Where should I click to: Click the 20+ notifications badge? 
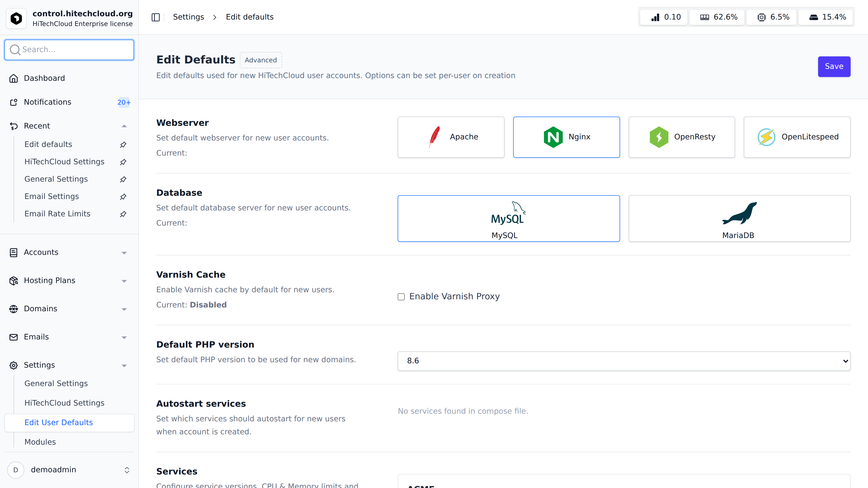pyautogui.click(x=124, y=102)
